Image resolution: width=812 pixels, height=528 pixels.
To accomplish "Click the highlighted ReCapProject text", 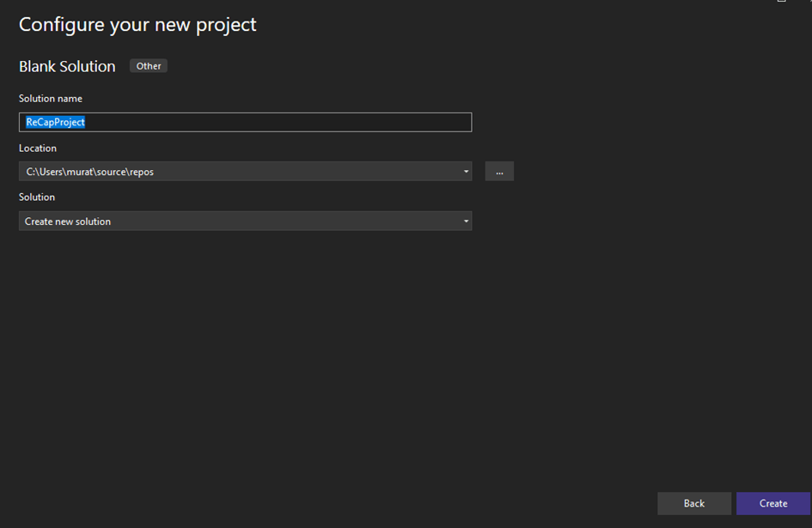I will pos(55,122).
